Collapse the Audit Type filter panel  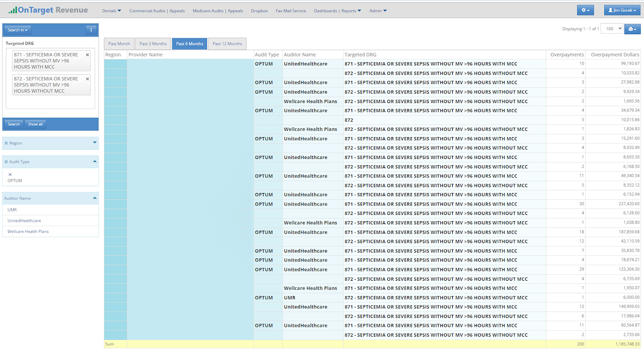pos(95,162)
